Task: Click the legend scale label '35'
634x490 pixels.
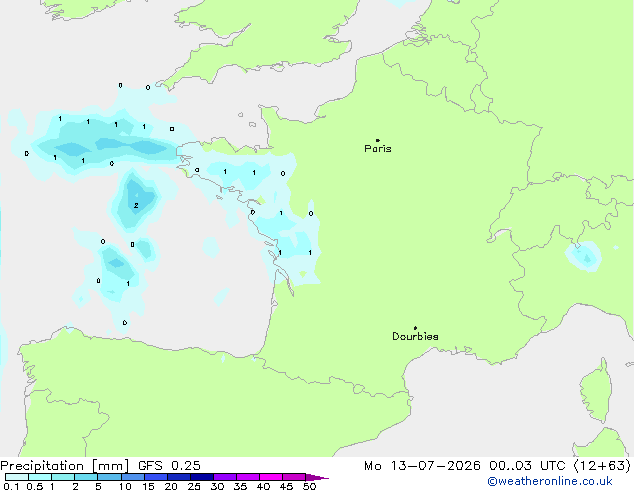Action: [240, 486]
